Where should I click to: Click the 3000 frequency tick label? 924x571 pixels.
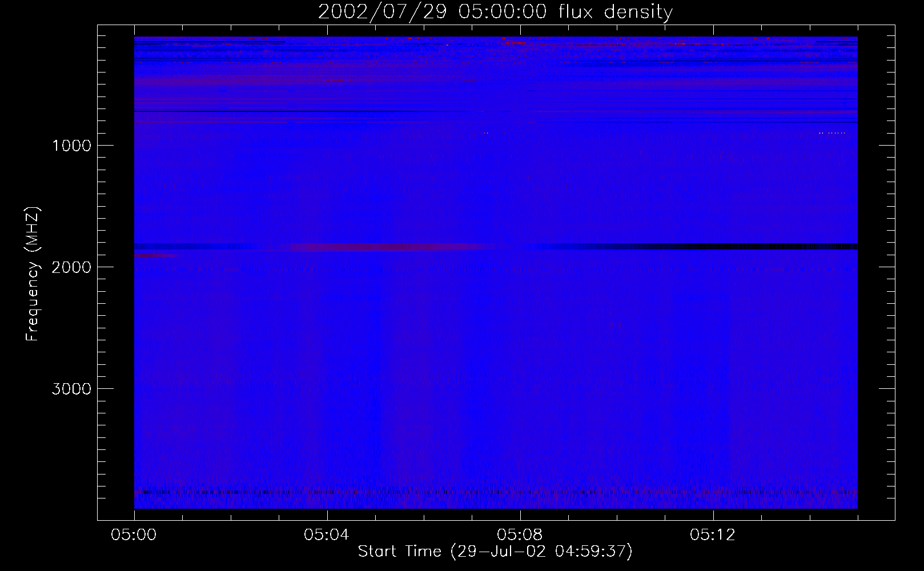pos(71,389)
